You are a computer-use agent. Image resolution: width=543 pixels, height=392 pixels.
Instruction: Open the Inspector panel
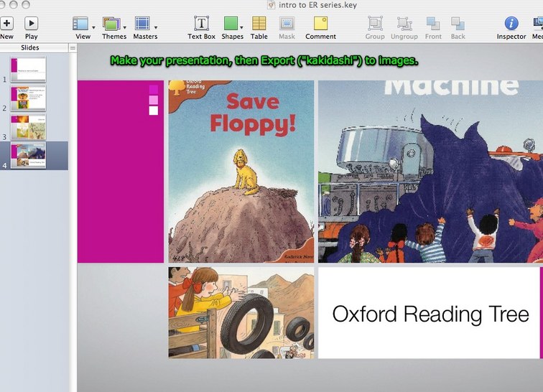point(511,24)
